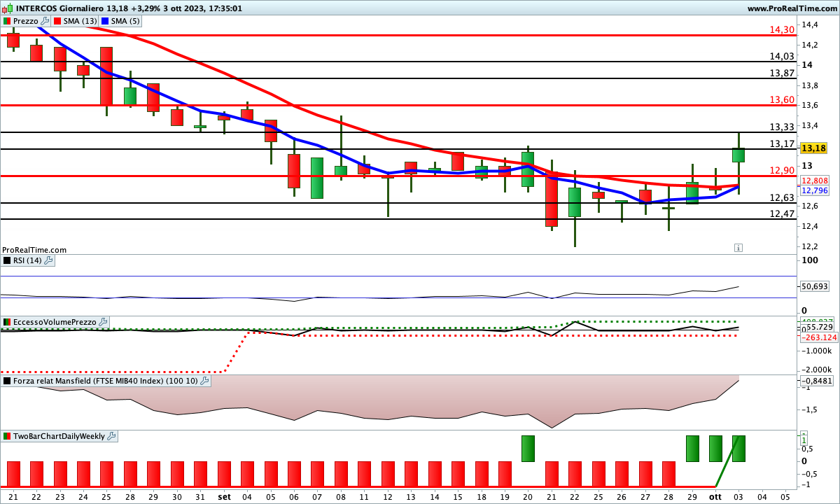840x504 pixels.
Task: Open EccessoVolumePrezzo wrench settings
Action: [x=103, y=322]
